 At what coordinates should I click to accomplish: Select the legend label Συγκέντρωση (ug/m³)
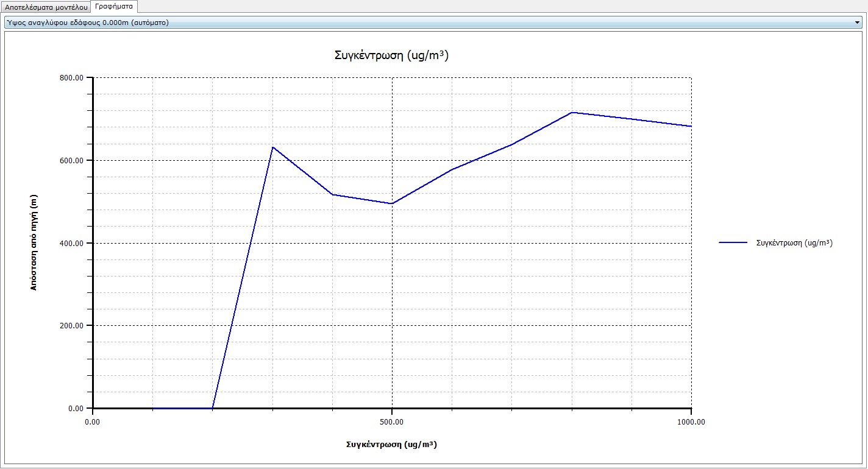tap(794, 242)
